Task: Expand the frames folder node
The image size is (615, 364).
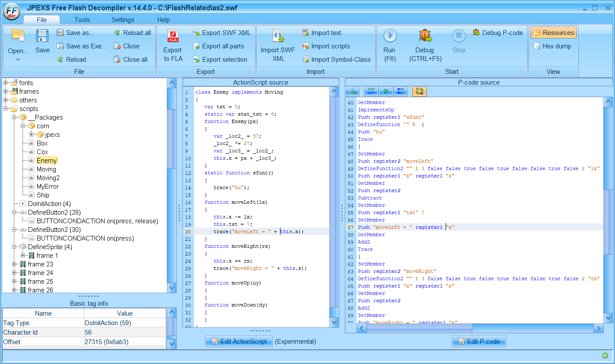Action: coord(6,92)
